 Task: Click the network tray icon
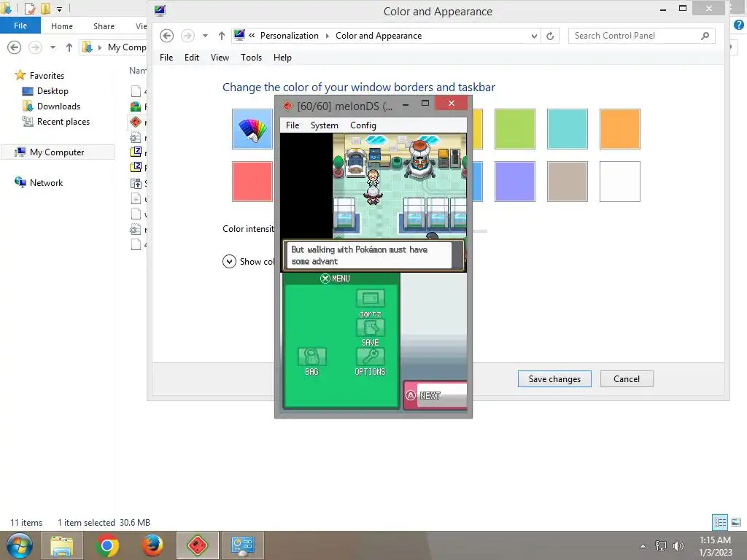click(661, 546)
